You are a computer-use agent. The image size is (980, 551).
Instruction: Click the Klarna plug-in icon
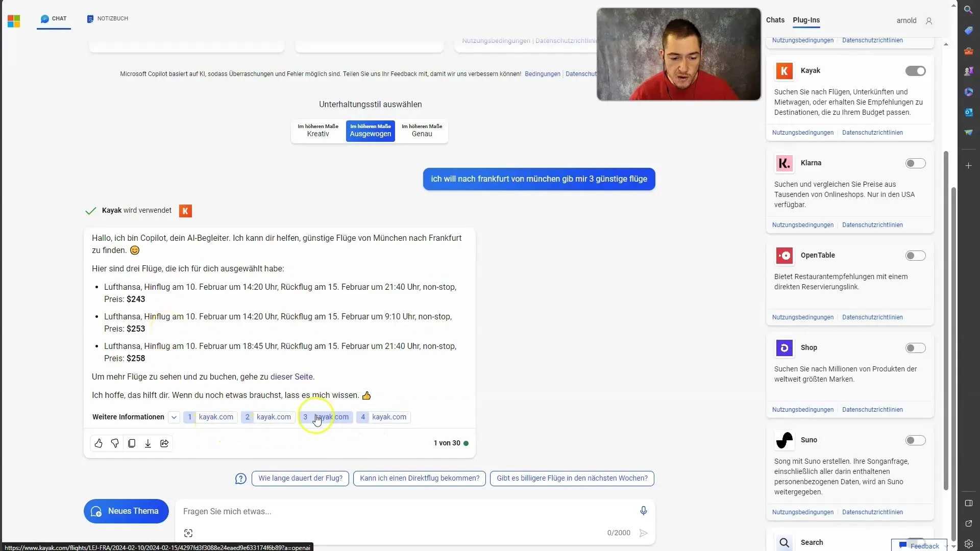click(785, 163)
